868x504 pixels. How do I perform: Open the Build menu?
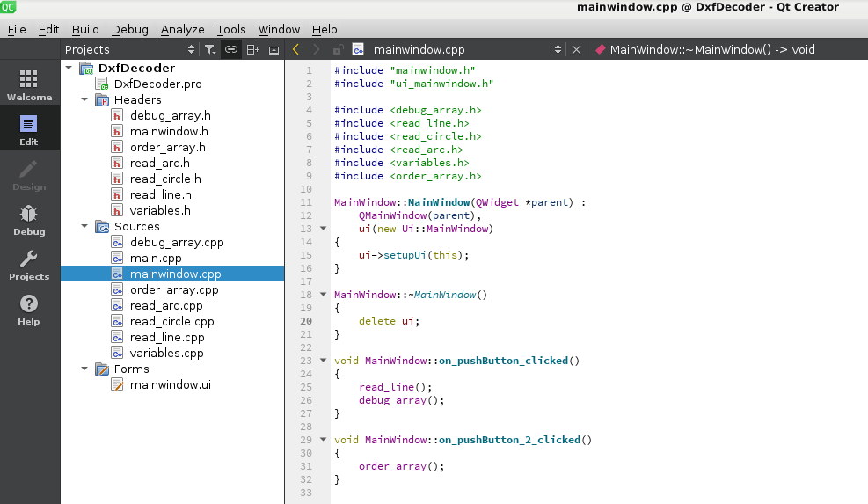click(85, 29)
